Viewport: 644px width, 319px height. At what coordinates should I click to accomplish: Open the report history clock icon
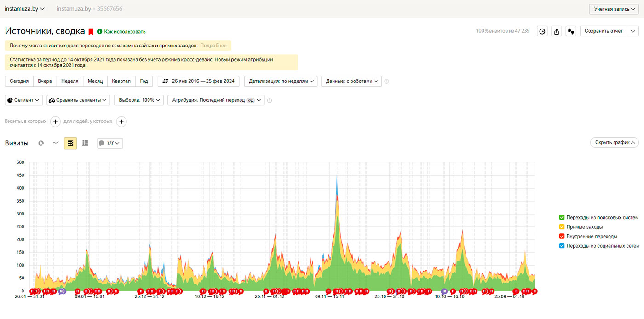point(542,31)
